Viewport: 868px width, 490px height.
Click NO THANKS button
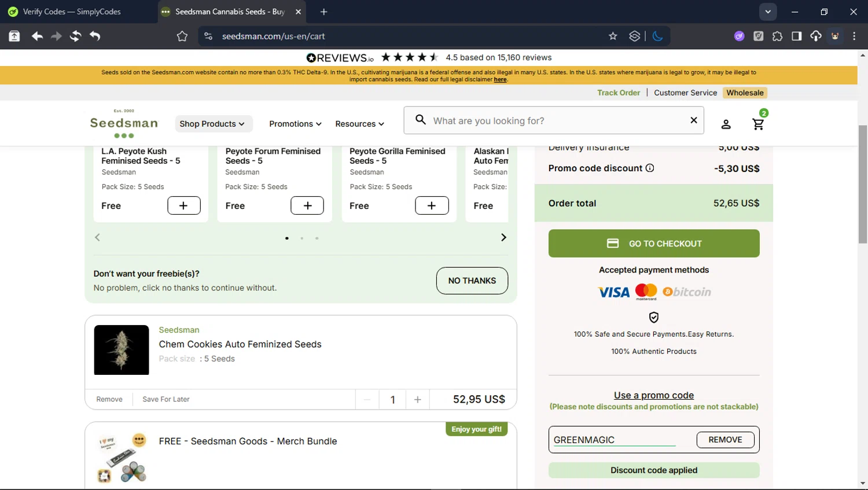[472, 281]
